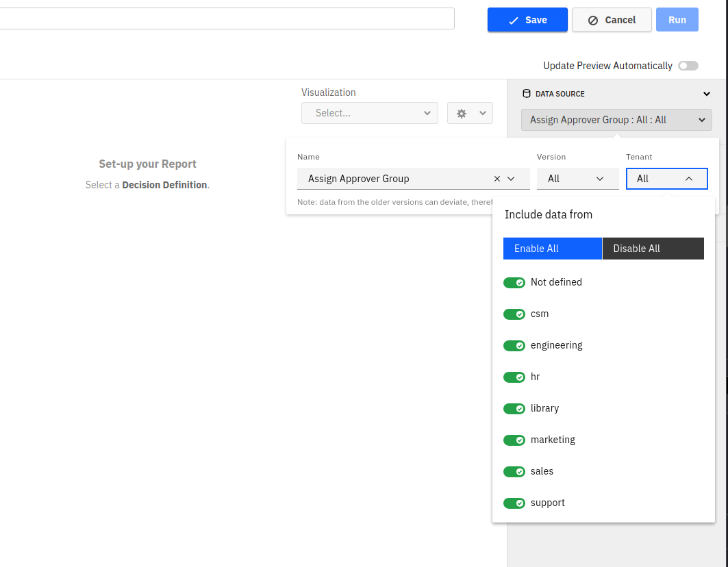Collapse the Data Source section chevron
728x567 pixels.
click(707, 94)
